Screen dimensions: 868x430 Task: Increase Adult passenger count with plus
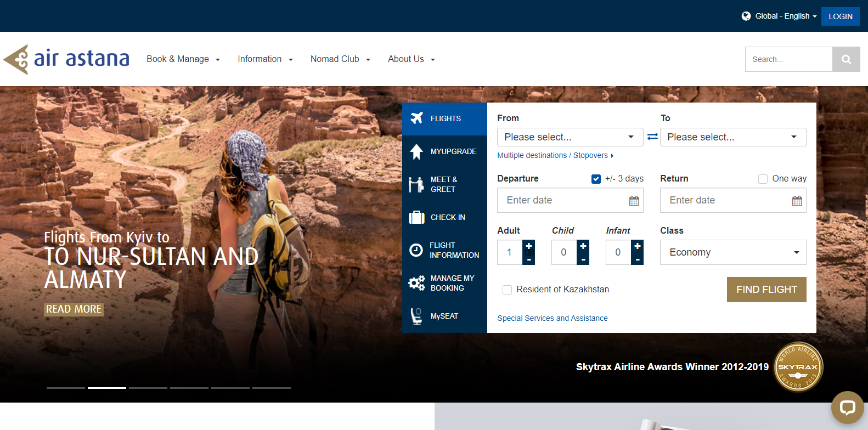pyautogui.click(x=529, y=246)
